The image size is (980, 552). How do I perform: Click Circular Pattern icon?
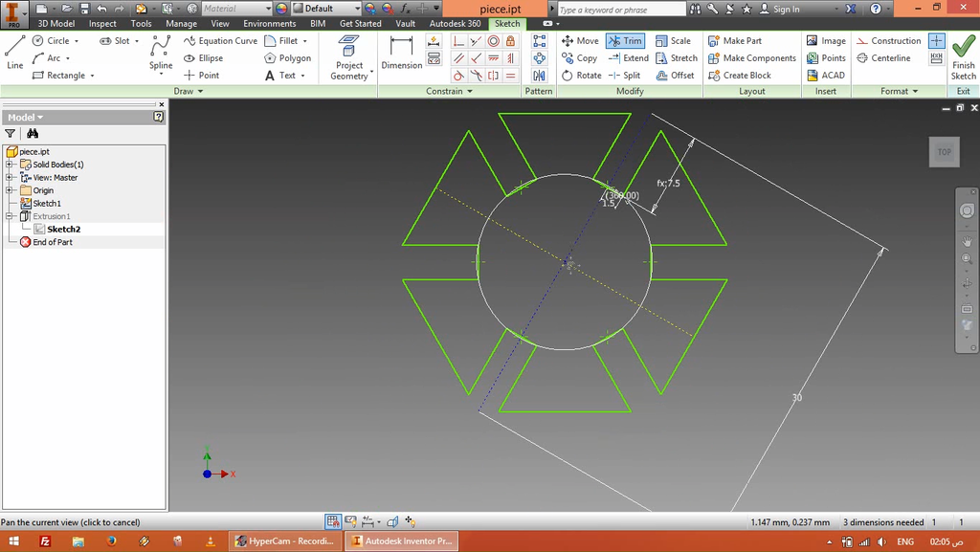point(539,58)
